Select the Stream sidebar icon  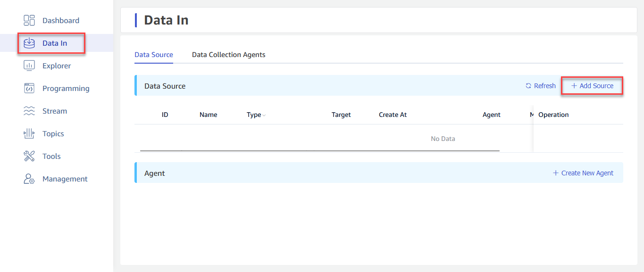click(29, 110)
